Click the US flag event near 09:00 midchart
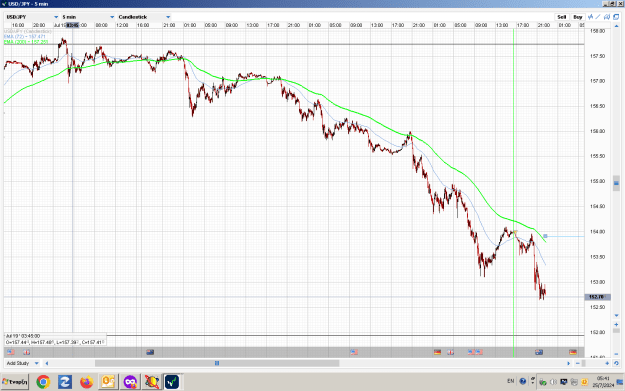Viewport: 625px width, 391px height. tap(354, 352)
